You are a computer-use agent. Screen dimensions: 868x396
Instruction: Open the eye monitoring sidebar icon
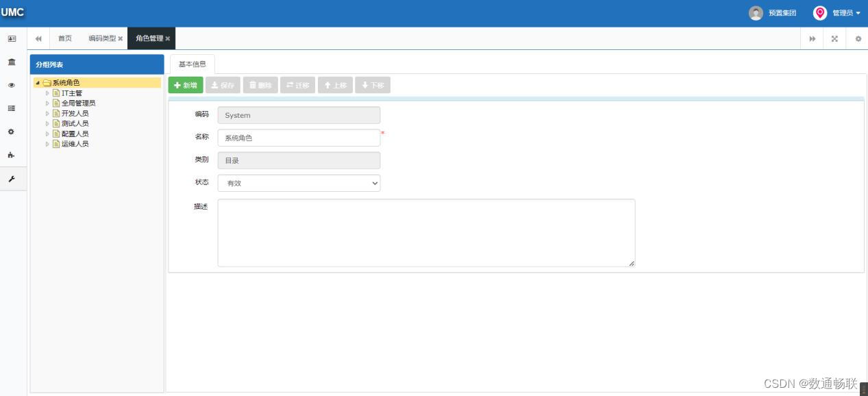(12, 86)
